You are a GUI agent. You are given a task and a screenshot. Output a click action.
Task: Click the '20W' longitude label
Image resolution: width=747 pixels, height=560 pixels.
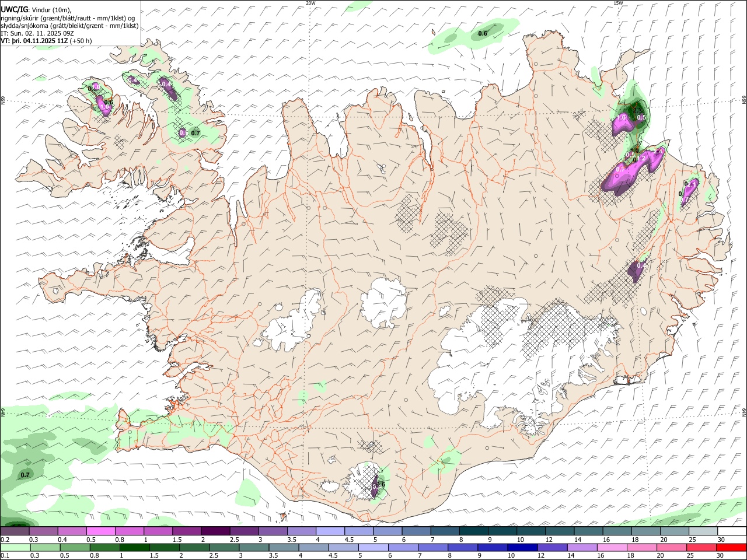pos(310,3)
